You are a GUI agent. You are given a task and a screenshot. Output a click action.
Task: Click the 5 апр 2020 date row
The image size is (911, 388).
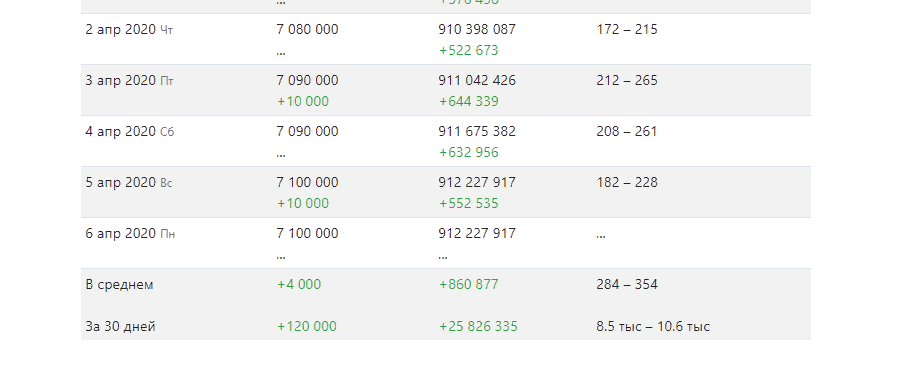[x=446, y=192]
